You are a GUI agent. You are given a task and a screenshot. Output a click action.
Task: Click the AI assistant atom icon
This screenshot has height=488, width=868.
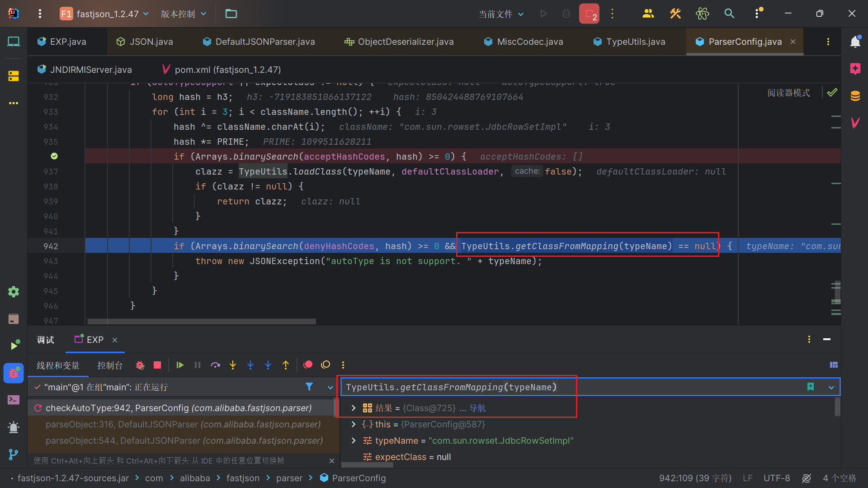[x=703, y=14]
